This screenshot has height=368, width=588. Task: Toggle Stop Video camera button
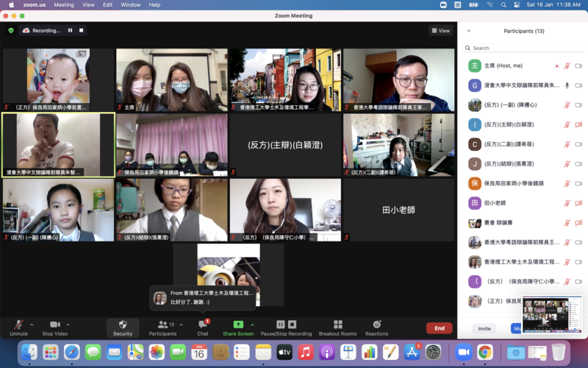[x=54, y=328]
